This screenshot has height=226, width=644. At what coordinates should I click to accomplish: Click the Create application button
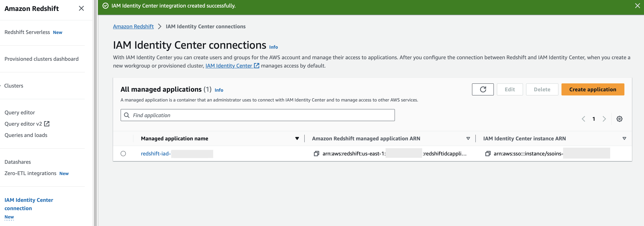point(593,89)
